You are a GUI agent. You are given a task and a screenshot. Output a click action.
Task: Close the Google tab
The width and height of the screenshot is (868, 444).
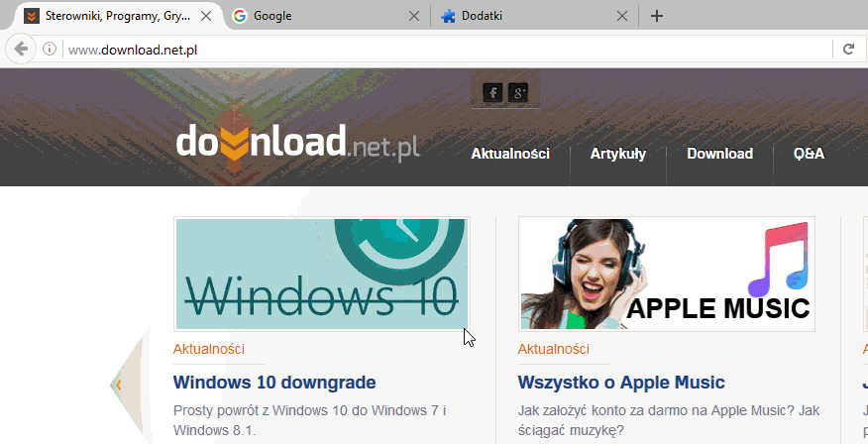413,16
